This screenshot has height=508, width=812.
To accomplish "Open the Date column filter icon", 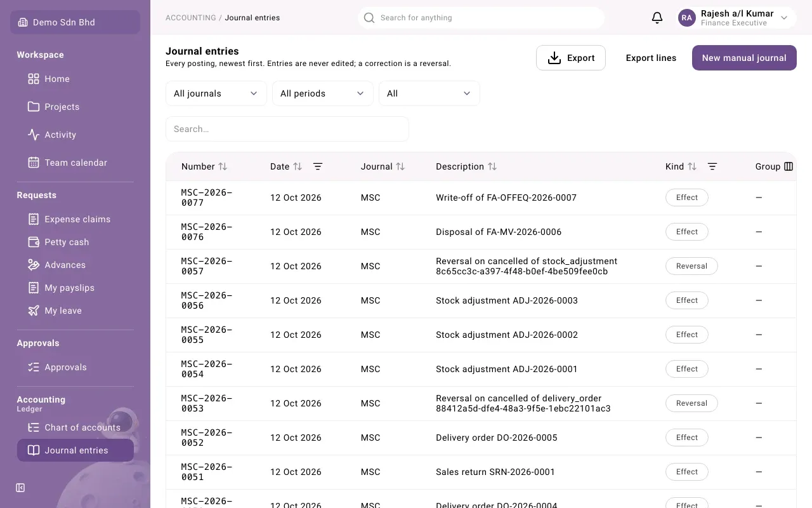I will (318, 166).
